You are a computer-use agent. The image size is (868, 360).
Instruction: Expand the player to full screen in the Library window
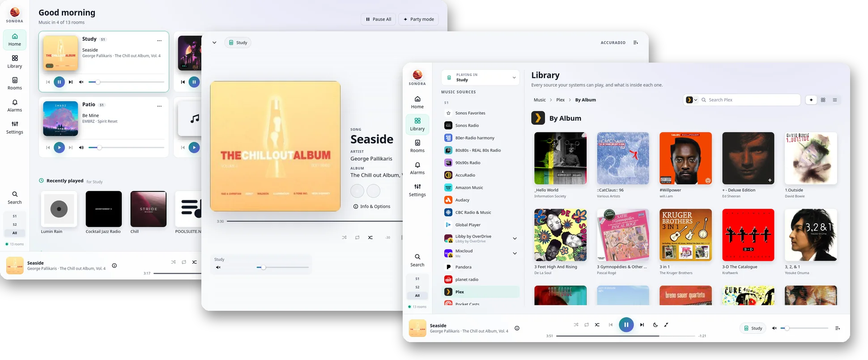666,325
